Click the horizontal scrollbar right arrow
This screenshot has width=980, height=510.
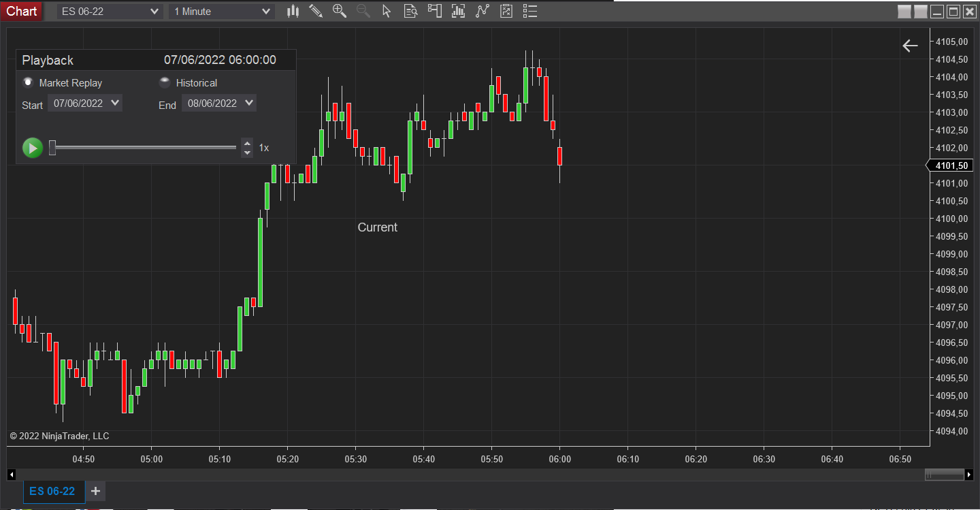pos(969,474)
